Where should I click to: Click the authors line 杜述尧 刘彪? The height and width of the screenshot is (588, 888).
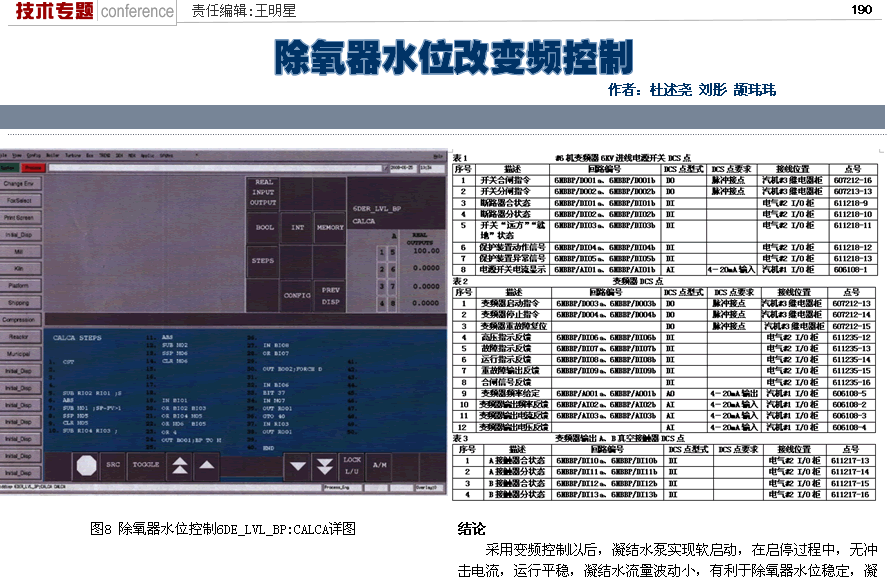pyautogui.click(x=688, y=90)
